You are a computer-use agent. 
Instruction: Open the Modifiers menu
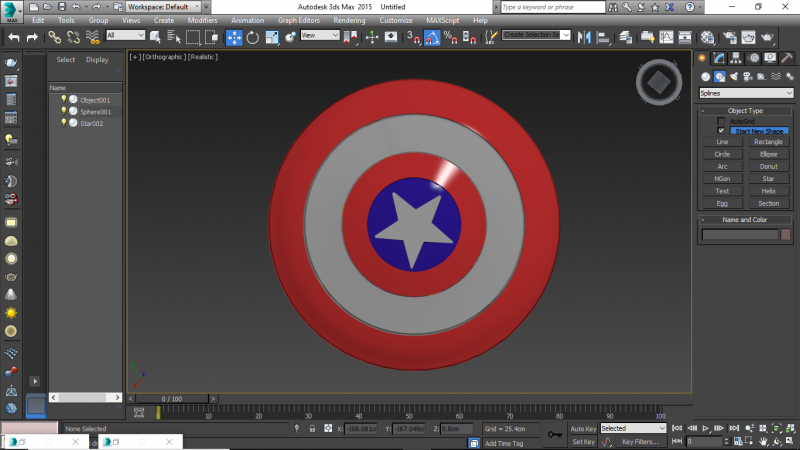[203, 20]
